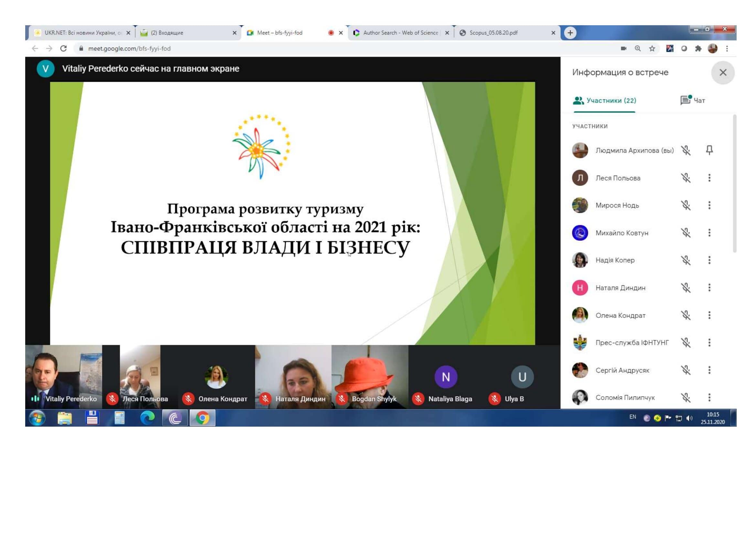The image size is (756, 535).
Task: Click the muted microphone on Олена Кондрат tile
Action: coord(188,398)
